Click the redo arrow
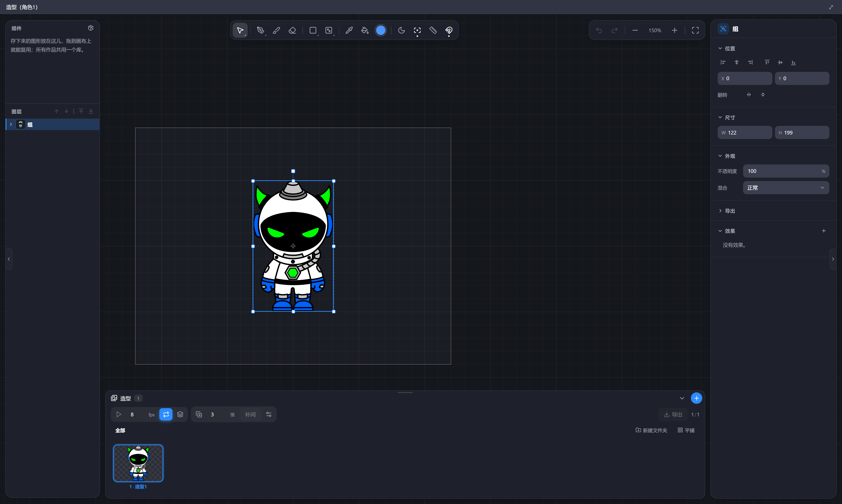Screen dimensions: 842x504 point(615,30)
